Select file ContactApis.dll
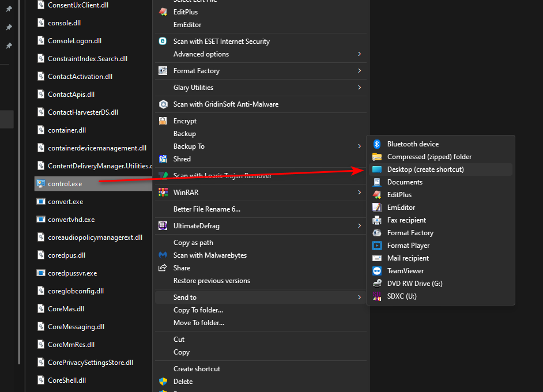This screenshot has width=543, height=392. tap(71, 95)
